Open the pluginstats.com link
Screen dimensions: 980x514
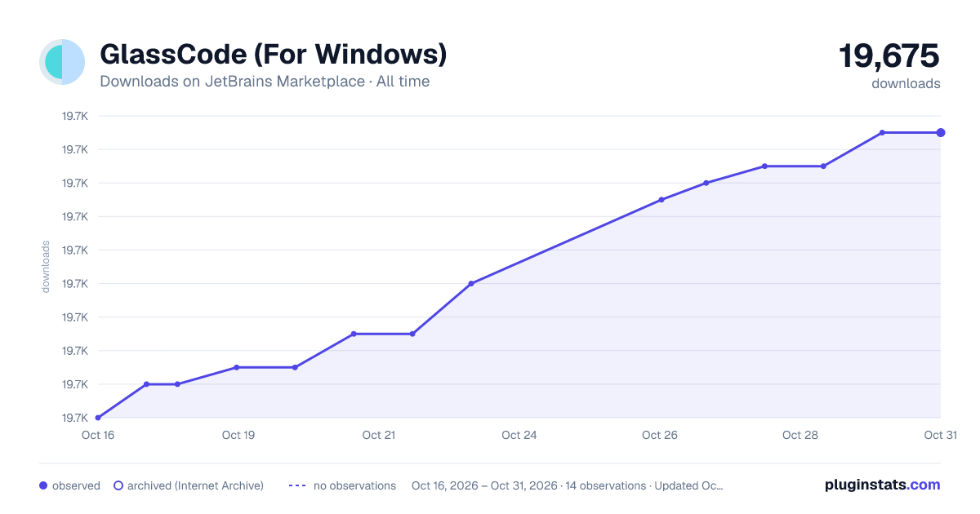[882, 485]
